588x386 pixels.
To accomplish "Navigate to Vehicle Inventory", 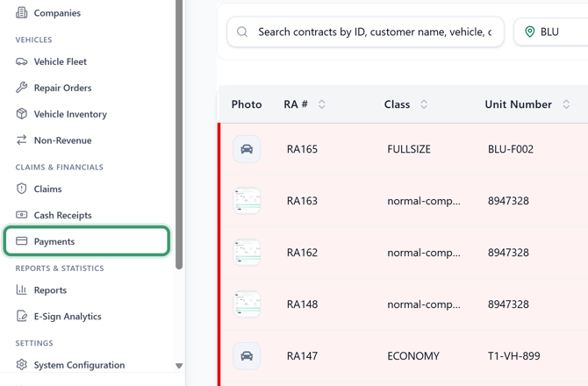I will tap(70, 114).
